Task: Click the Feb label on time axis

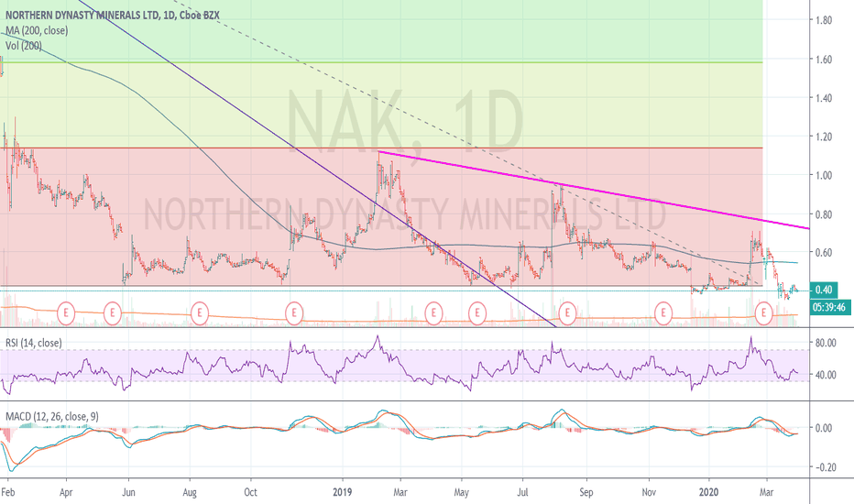Action: point(7,492)
